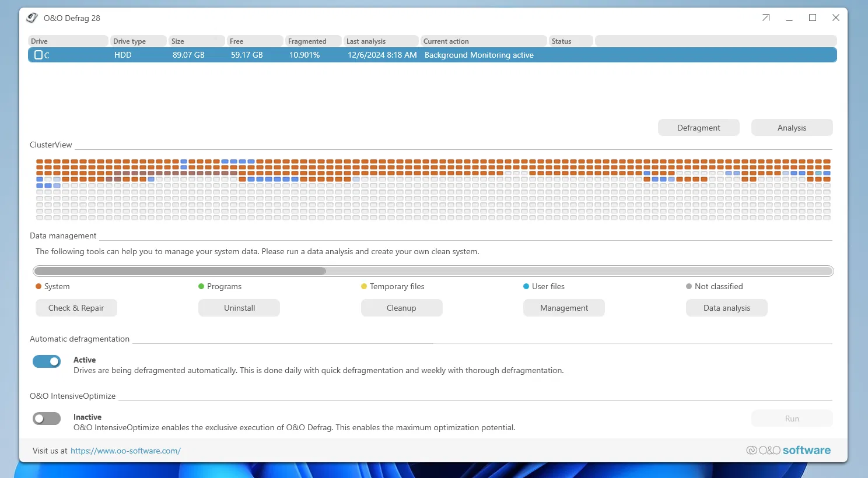
Task: Enable the O&O IntensiveOptimize switch
Action: [x=47, y=419]
